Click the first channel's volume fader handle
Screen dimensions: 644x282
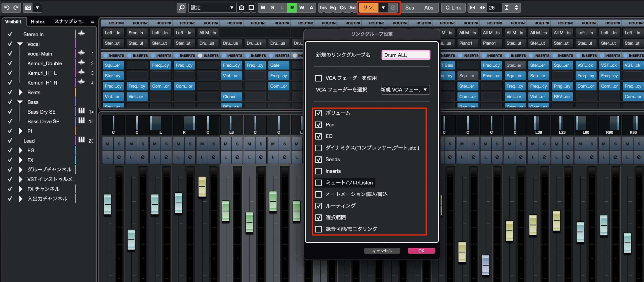pos(108,204)
